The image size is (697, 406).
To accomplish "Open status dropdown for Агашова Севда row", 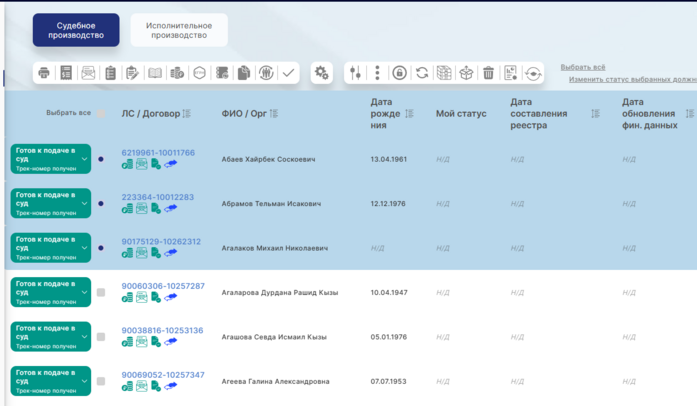I will [x=84, y=337].
